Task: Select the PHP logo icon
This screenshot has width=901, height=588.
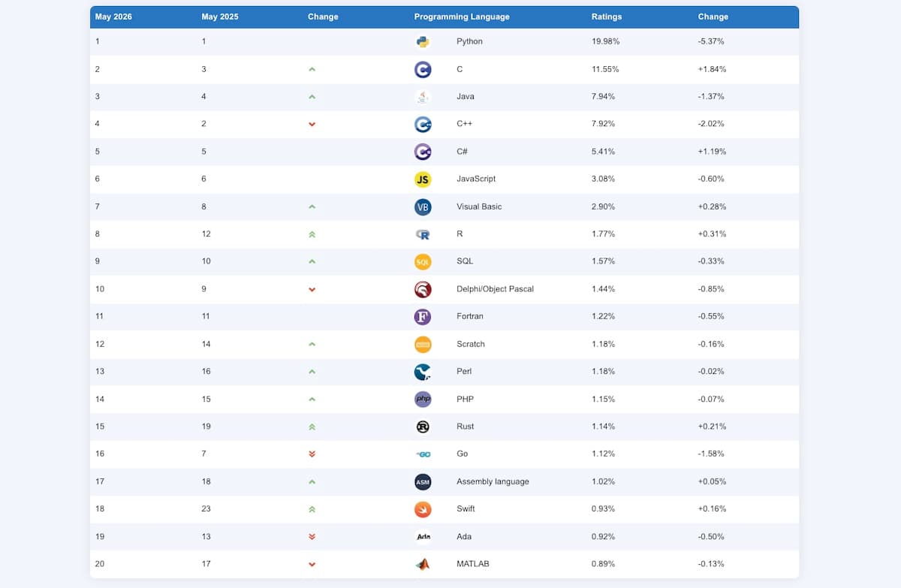Action: 423,399
